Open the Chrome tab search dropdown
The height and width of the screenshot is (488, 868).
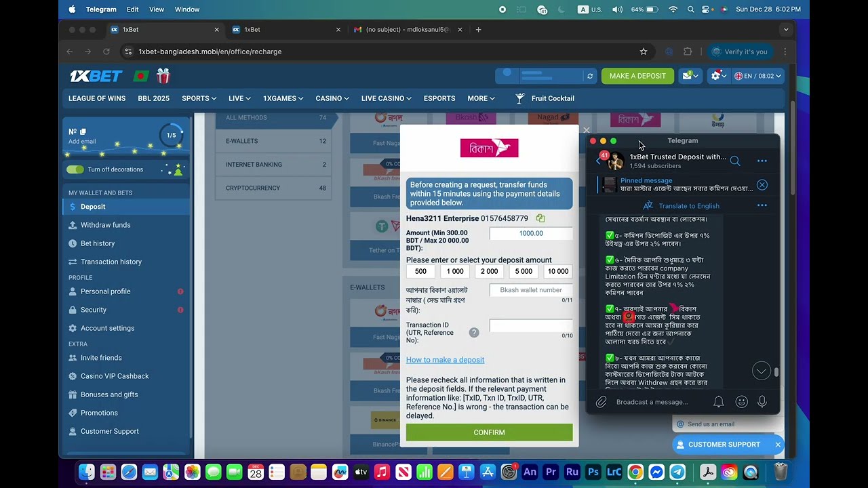[x=785, y=30]
